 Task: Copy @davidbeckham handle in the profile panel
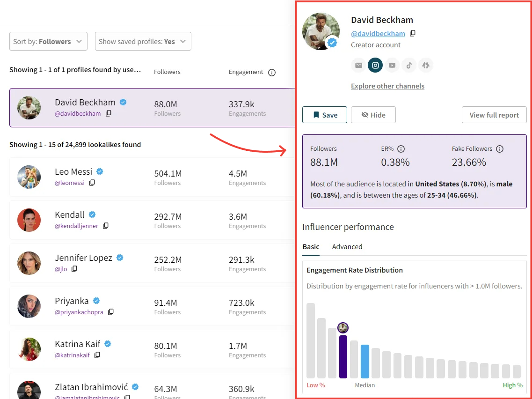pyautogui.click(x=412, y=33)
